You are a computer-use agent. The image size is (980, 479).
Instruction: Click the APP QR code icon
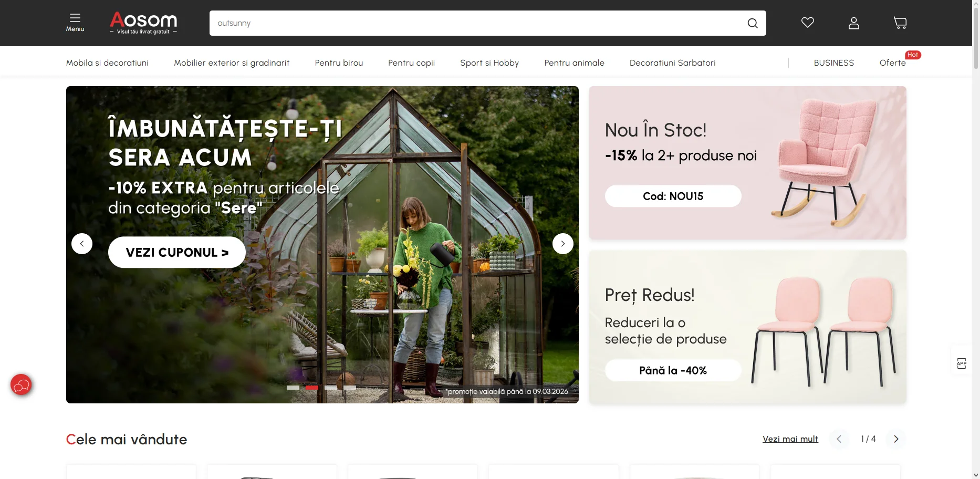coord(961,363)
